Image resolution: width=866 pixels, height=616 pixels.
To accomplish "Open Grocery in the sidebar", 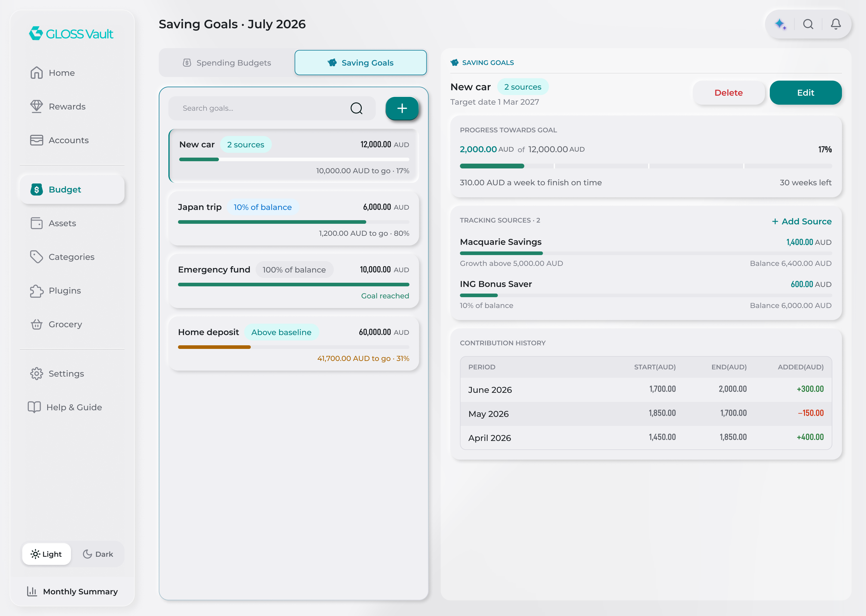I will click(x=72, y=324).
